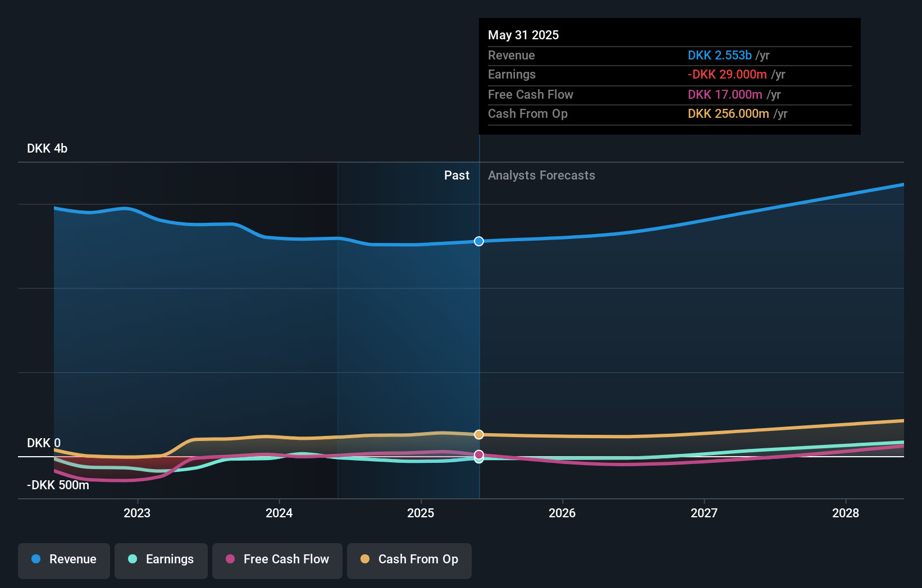Click the Revenue data point marker on the blue line
The image size is (922, 588).
click(479, 241)
